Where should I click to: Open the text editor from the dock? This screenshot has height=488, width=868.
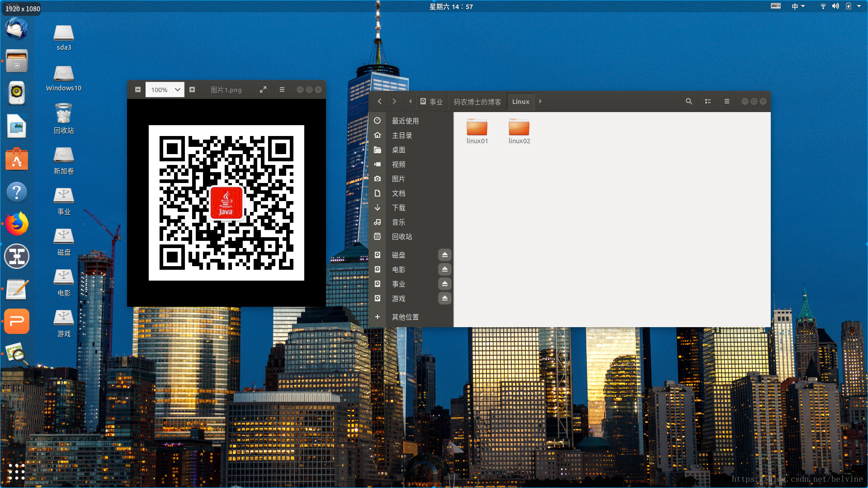[17, 289]
